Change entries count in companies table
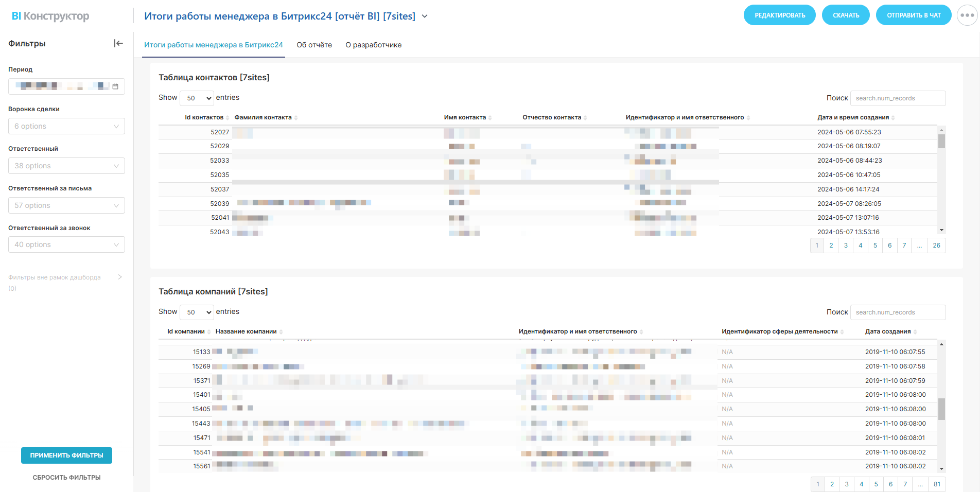This screenshot has height=492, width=980. (197, 312)
